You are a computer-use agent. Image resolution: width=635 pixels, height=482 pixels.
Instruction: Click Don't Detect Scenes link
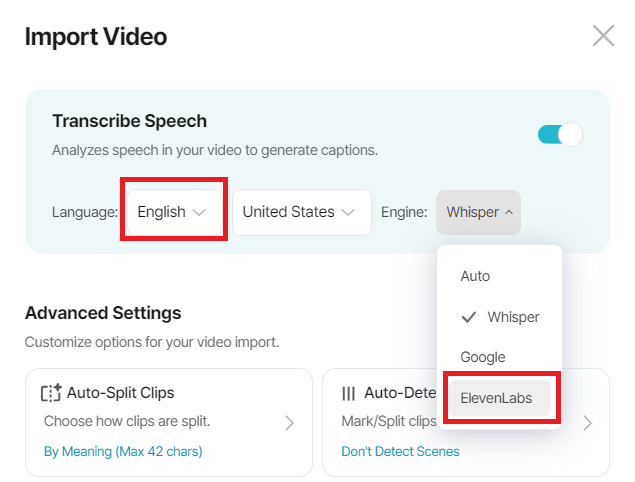[x=400, y=451]
